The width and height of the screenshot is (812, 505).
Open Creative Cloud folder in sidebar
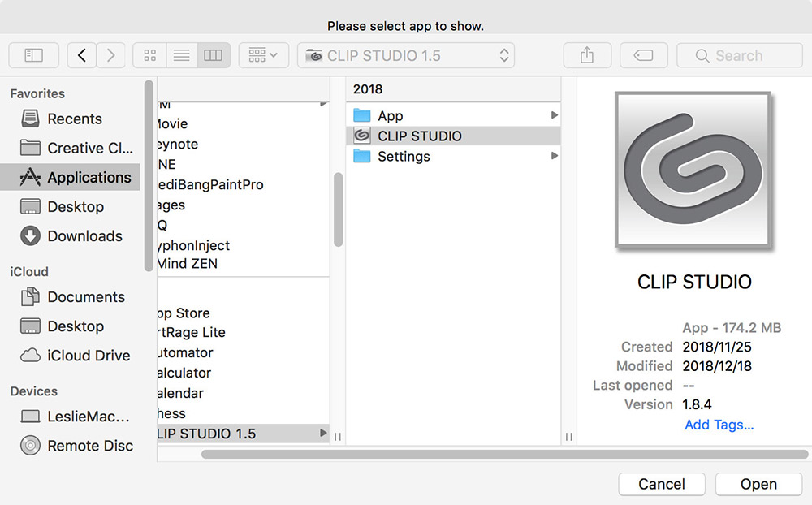(70, 148)
